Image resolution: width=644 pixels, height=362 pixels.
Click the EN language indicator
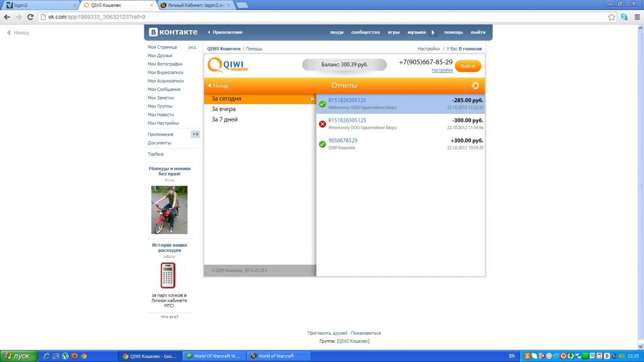pos(512,356)
